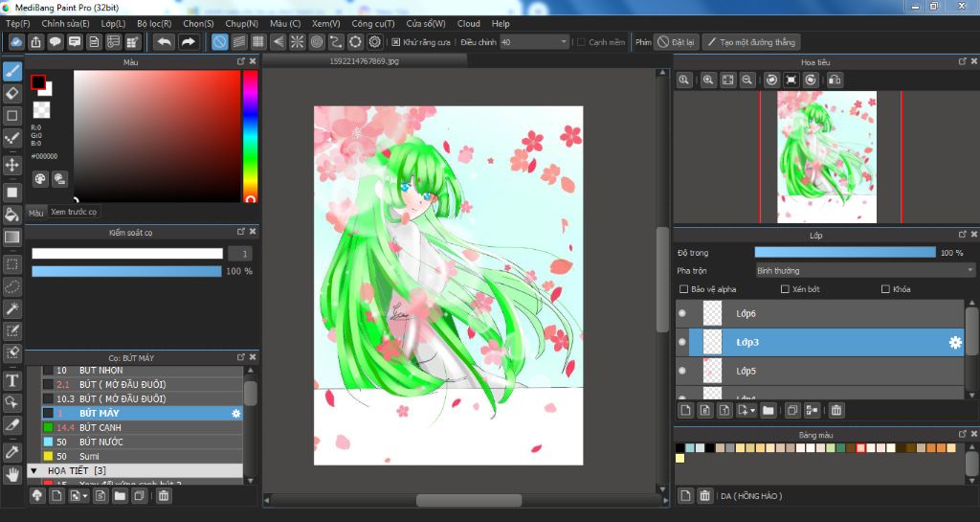Click the Navigator preview thumbnail

click(x=827, y=157)
